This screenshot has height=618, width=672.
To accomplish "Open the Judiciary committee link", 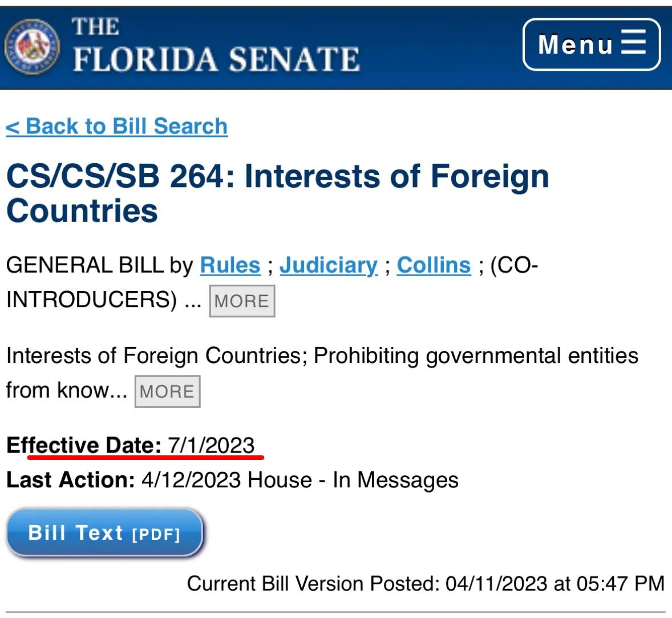I will (x=329, y=265).
